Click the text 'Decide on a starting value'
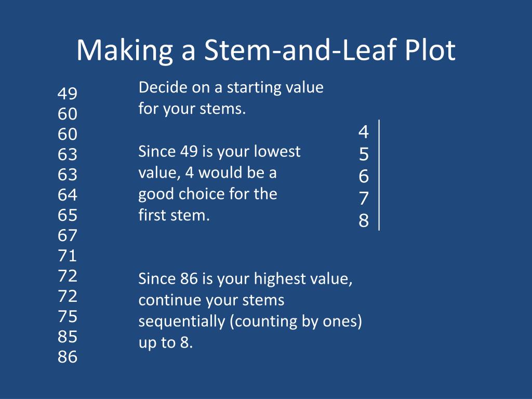 click(231, 87)
